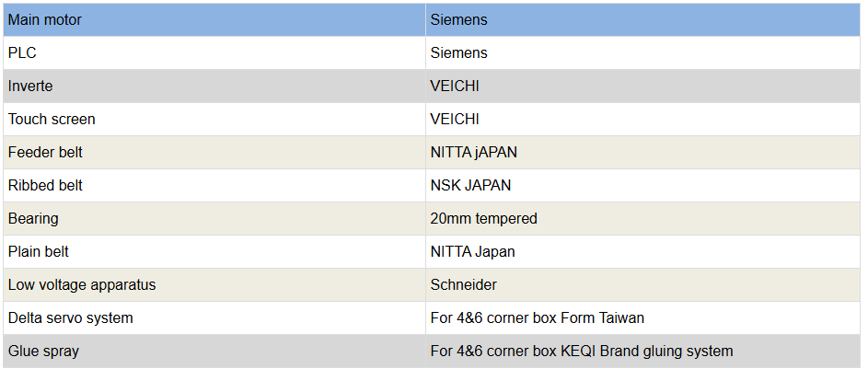Click the "Inverte" row label
This screenshot has width=868, height=369.
(x=30, y=86)
